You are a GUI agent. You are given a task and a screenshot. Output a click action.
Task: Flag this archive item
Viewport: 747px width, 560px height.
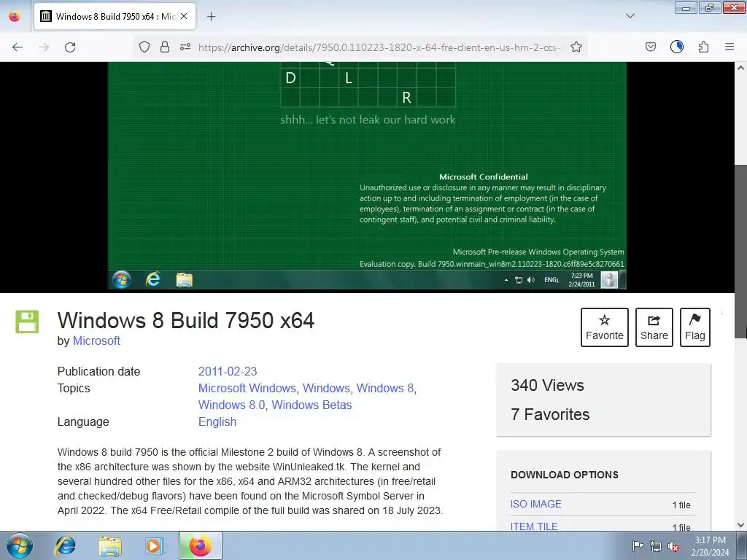coord(695,327)
